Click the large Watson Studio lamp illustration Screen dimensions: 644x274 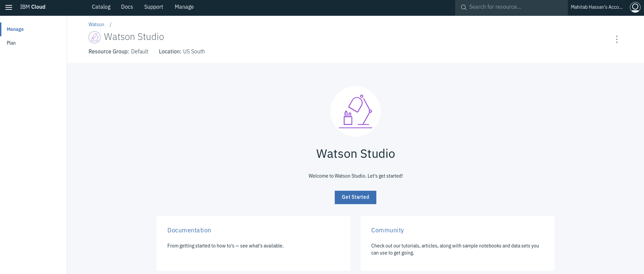pyautogui.click(x=356, y=111)
